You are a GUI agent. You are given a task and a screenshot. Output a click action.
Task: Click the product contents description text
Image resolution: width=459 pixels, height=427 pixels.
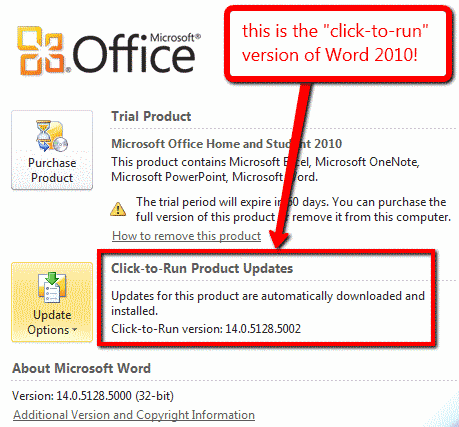pos(265,169)
